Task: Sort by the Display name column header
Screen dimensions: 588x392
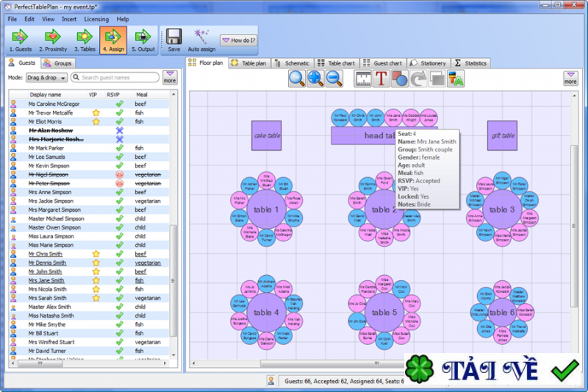Action: (46, 95)
